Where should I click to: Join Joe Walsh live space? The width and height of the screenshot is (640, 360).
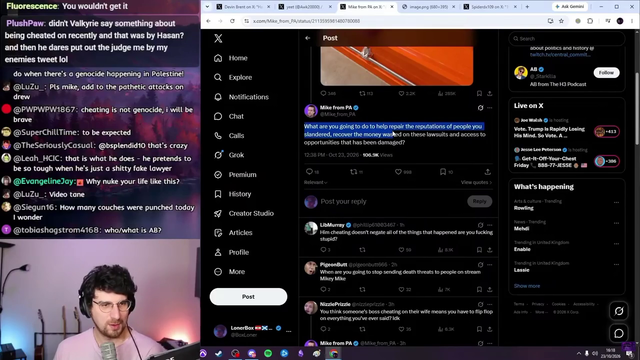pyautogui.click(x=607, y=131)
